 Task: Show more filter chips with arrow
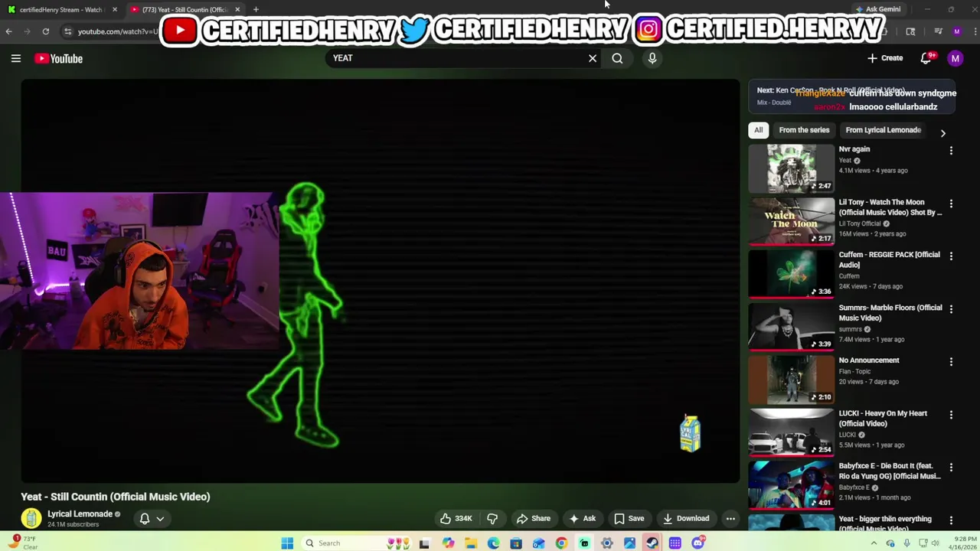pos(942,132)
